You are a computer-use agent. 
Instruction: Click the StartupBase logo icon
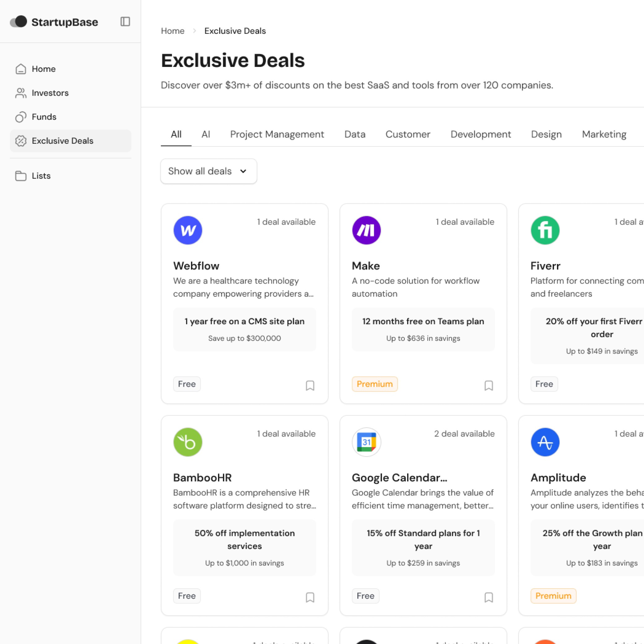pyautogui.click(x=18, y=22)
